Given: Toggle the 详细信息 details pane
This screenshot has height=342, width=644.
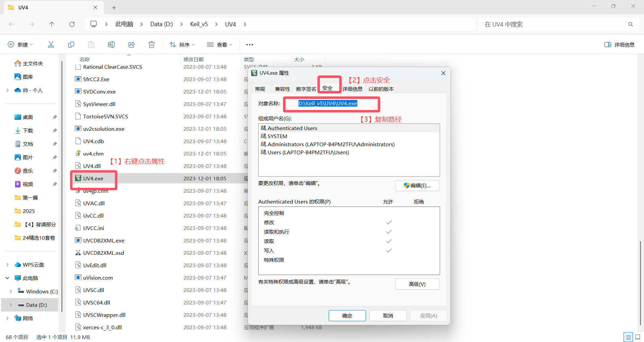Looking at the screenshot, I should [x=620, y=45].
